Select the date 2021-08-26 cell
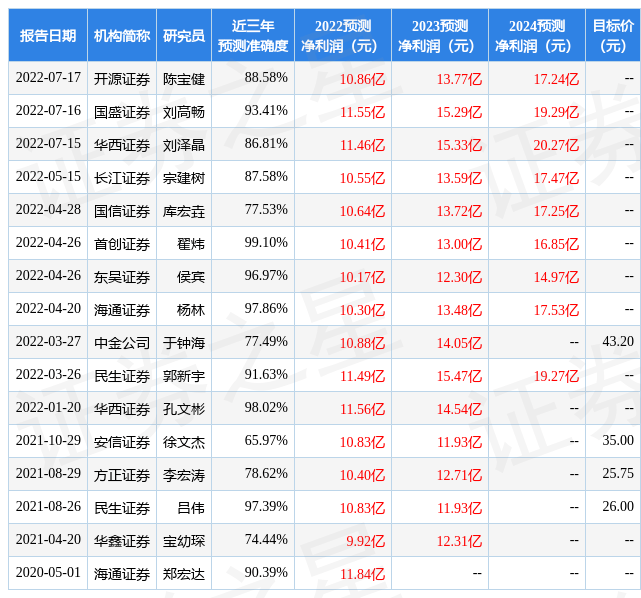The height and width of the screenshot is (598, 641). (48, 507)
